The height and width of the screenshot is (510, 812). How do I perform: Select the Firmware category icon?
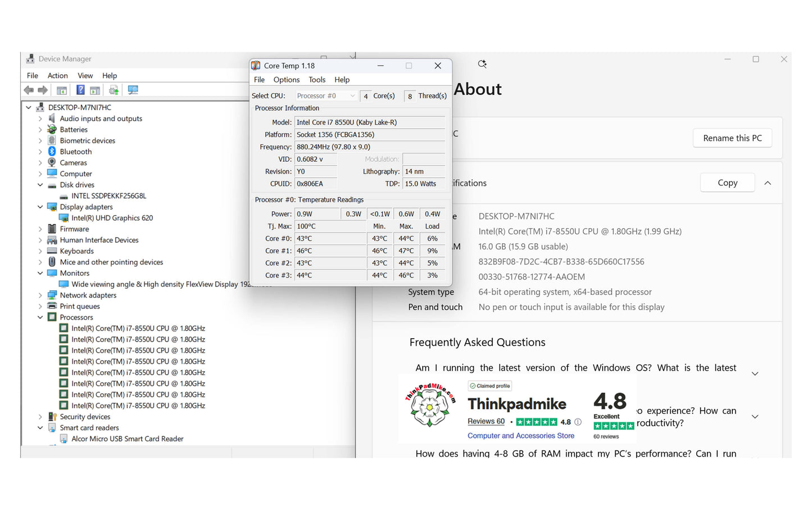point(52,229)
